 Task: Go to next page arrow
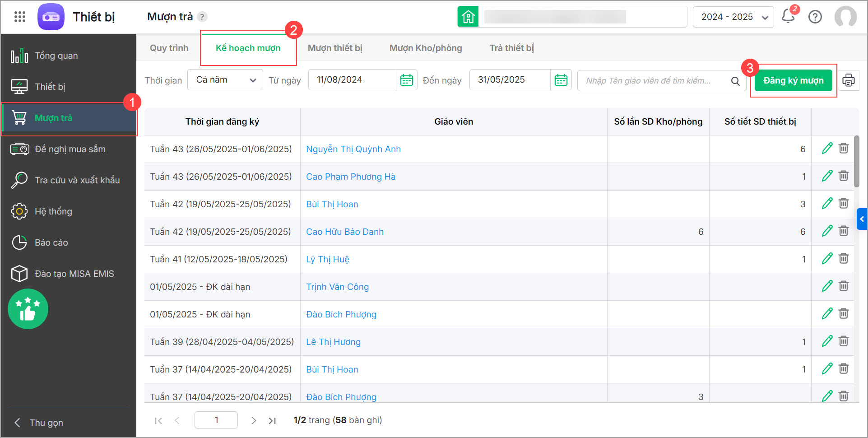tap(254, 420)
